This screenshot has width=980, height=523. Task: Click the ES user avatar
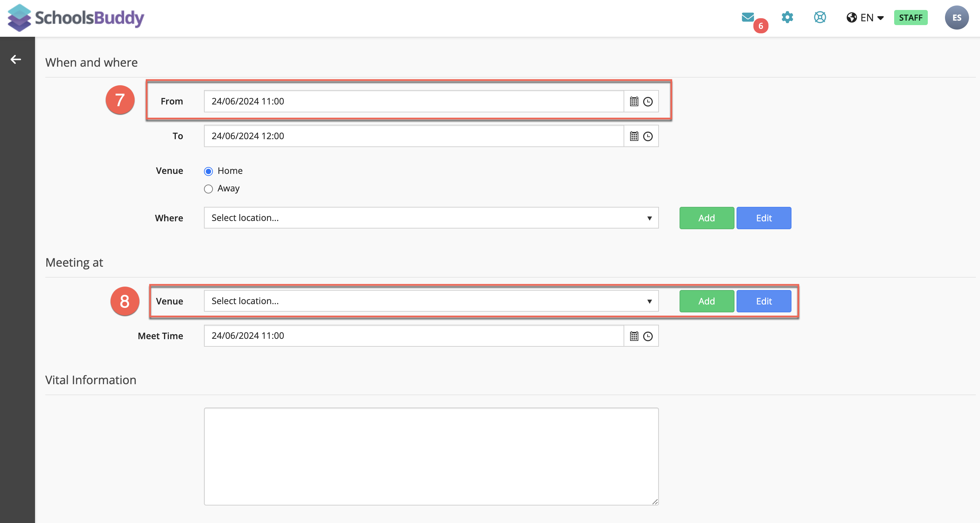(956, 18)
